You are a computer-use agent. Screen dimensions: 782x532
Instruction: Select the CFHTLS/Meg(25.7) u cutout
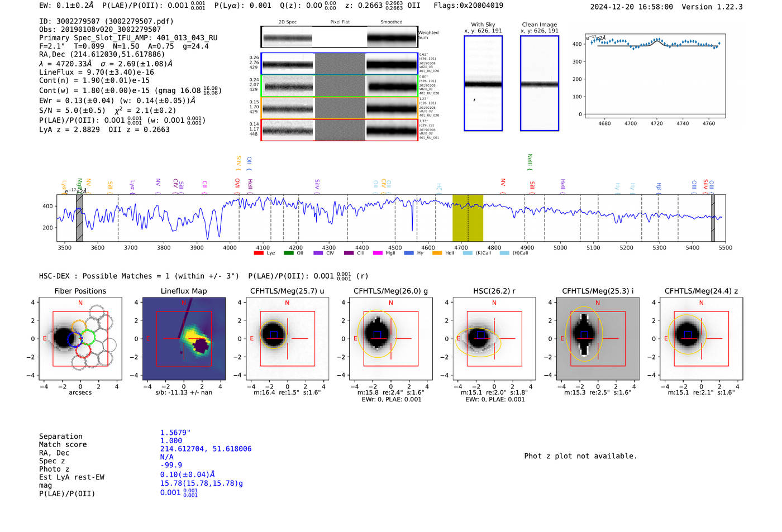point(287,338)
